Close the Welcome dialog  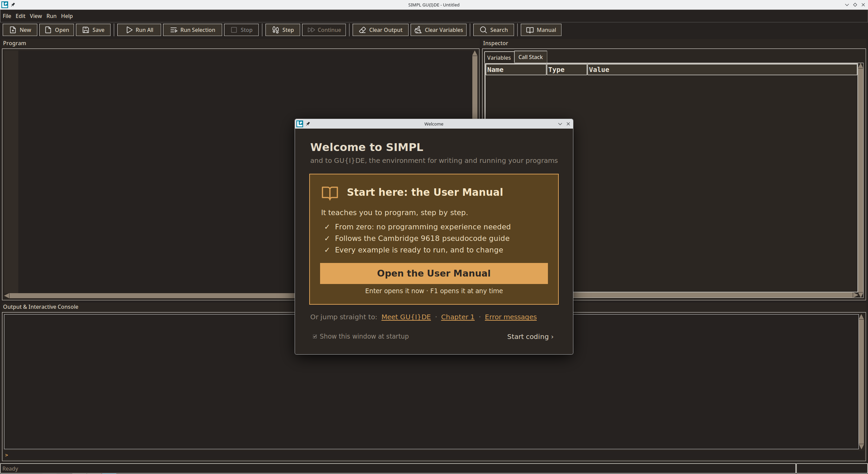pos(568,124)
